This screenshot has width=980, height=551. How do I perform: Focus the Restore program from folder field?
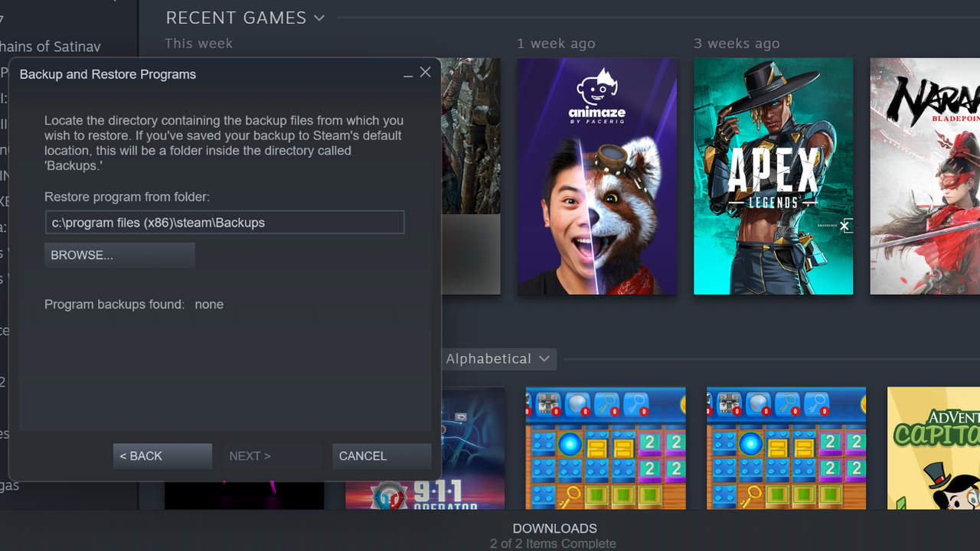pyautogui.click(x=224, y=223)
